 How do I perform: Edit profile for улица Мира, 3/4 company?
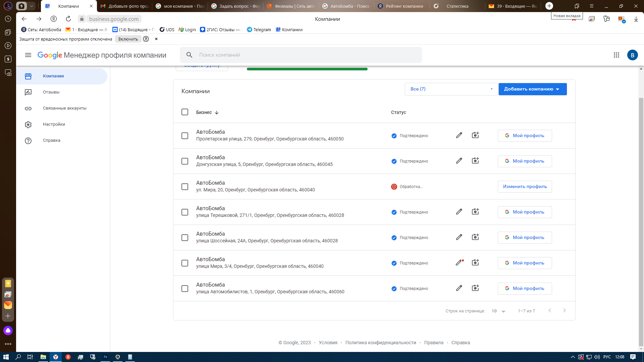(459, 263)
